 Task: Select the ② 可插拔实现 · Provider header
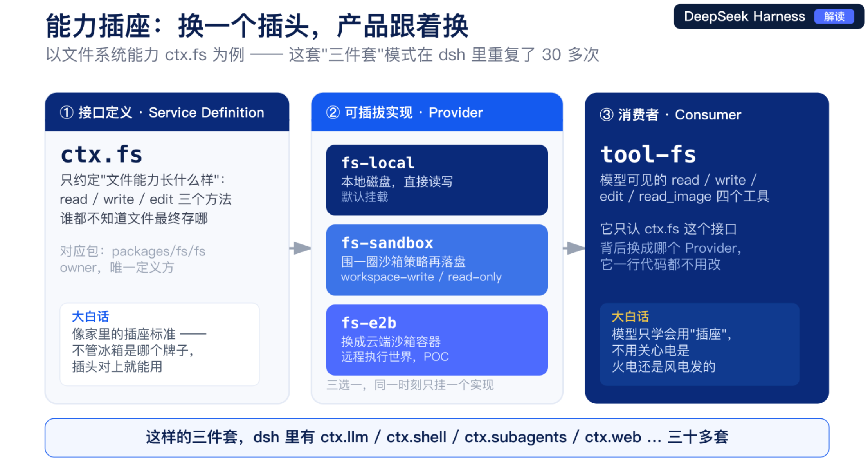tap(437, 112)
